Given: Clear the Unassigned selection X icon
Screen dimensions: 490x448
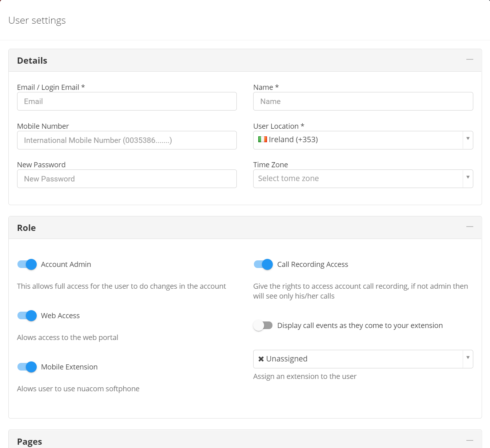Looking at the screenshot, I should 261,359.
